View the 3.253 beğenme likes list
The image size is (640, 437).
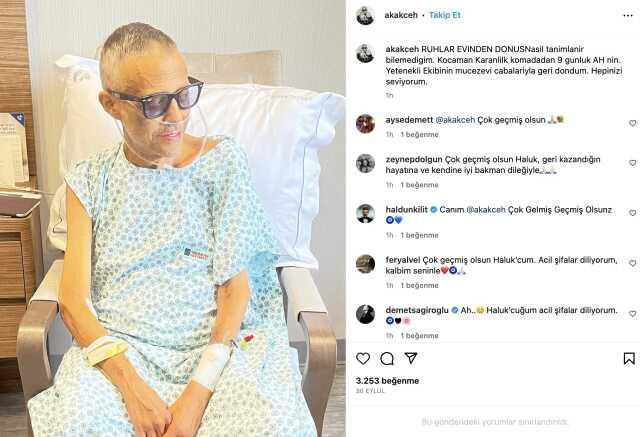pos(387,381)
